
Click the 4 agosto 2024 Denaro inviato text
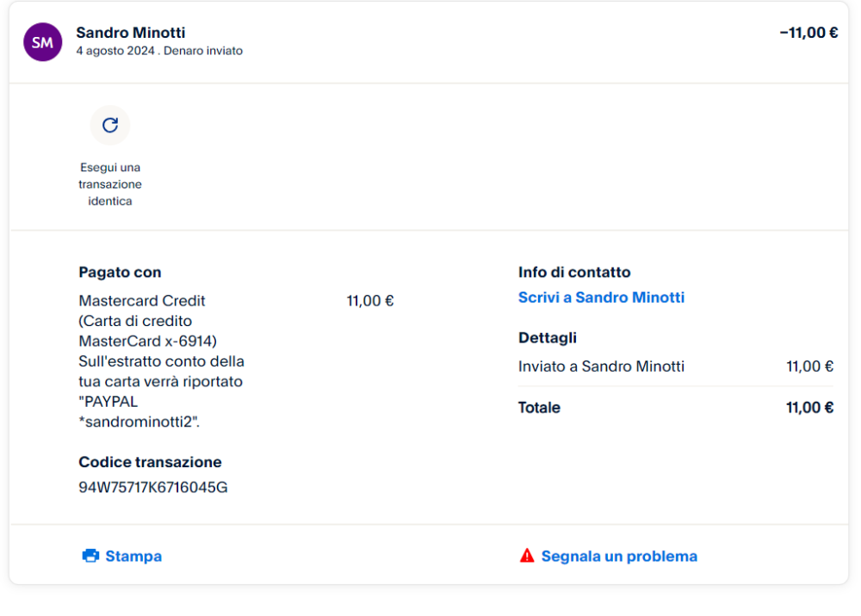(x=159, y=51)
